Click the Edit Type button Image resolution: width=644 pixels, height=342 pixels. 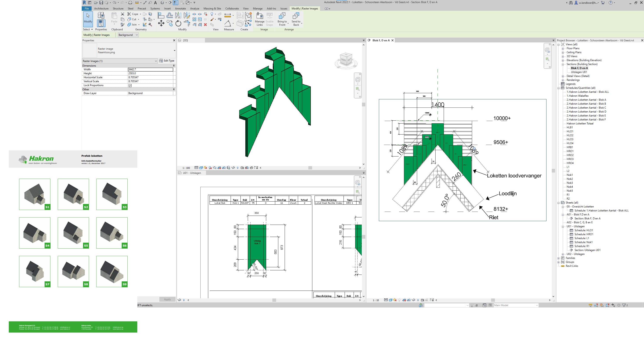(x=167, y=61)
